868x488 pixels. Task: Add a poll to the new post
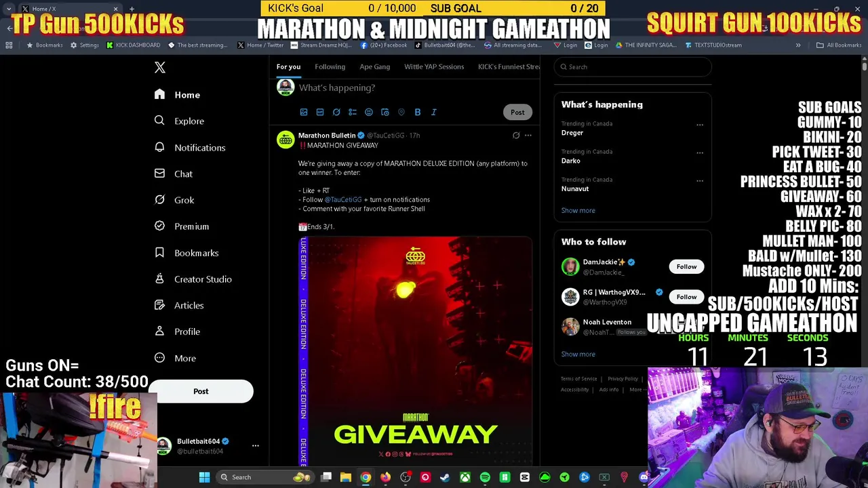pyautogui.click(x=353, y=112)
